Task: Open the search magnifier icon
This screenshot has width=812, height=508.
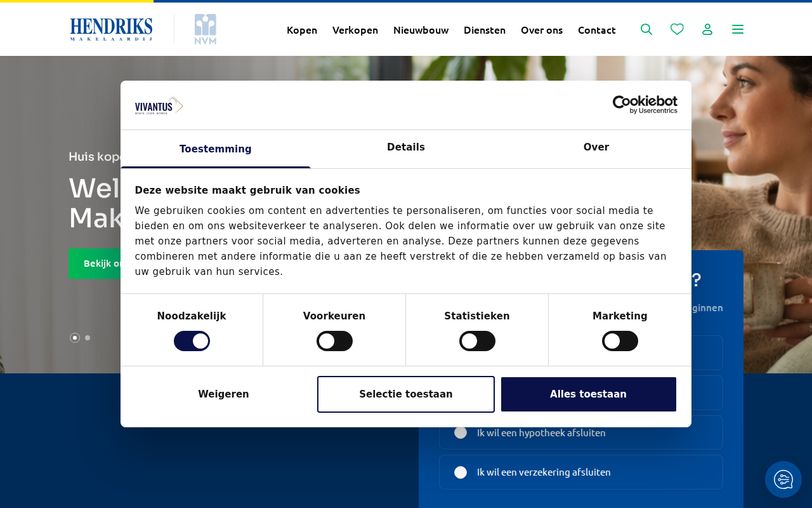Action: [x=646, y=29]
